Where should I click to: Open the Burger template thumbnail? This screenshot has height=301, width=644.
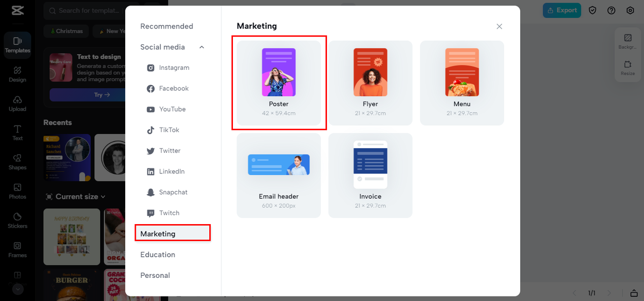tap(72, 285)
